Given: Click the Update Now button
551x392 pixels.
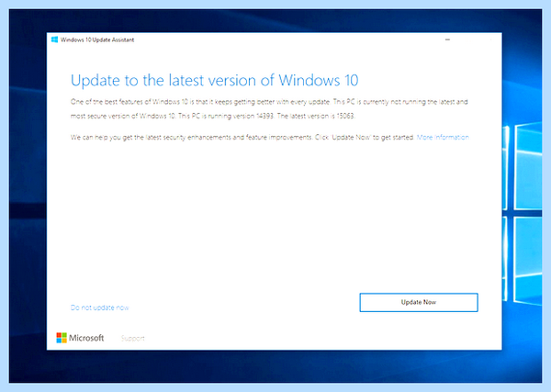Looking at the screenshot, I should click(419, 302).
